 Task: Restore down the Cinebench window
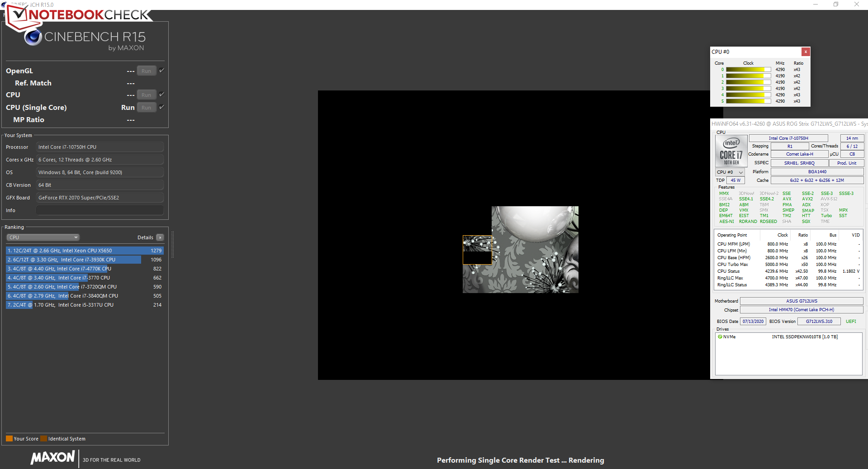tap(836, 5)
